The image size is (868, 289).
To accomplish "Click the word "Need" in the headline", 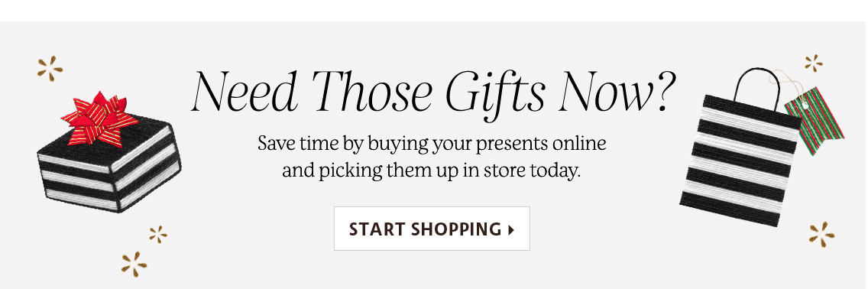I will (x=245, y=92).
